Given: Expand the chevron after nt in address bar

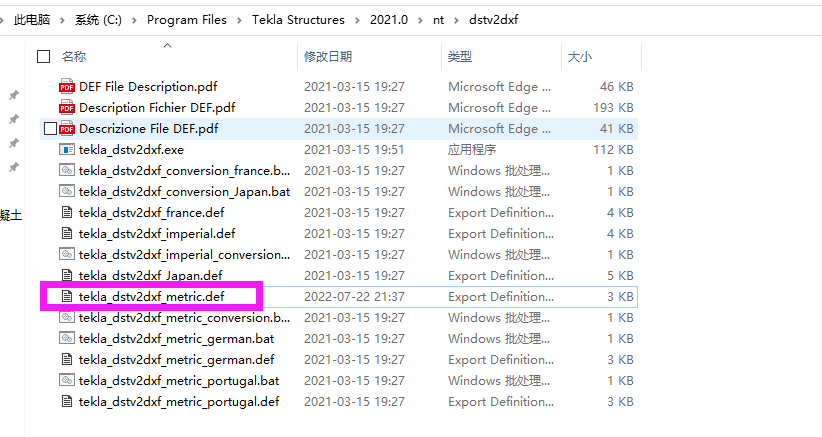Looking at the screenshot, I should point(457,20).
